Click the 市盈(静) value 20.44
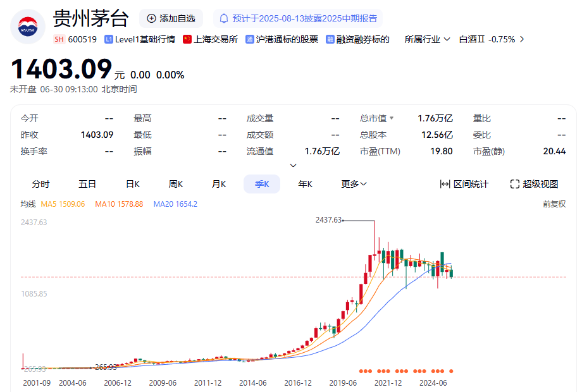582x392 pixels. pos(554,151)
